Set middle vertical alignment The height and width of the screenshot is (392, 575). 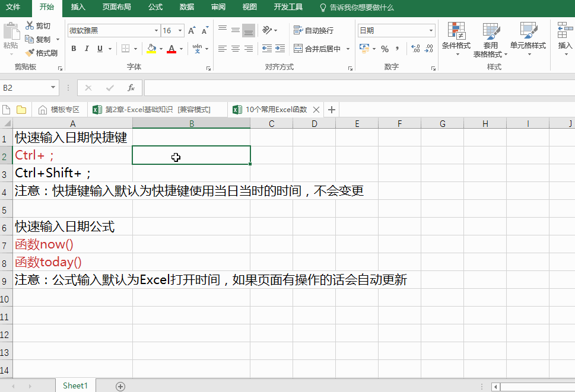coord(236,30)
